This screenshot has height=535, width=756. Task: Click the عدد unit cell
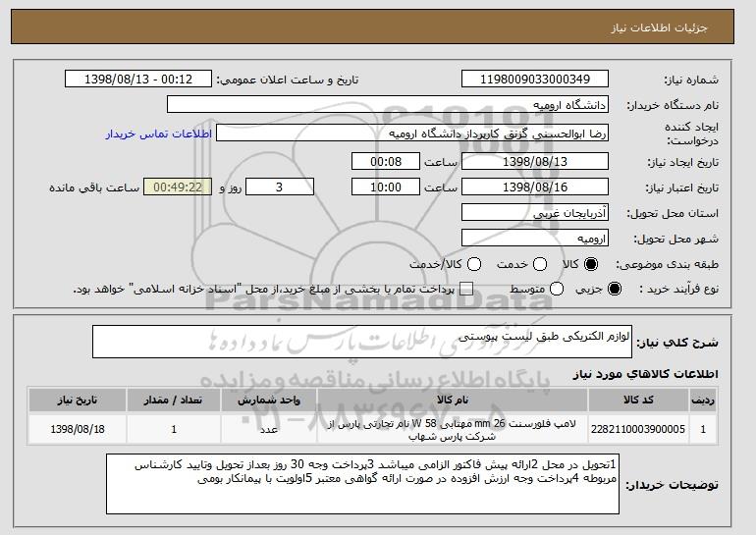pos(269,429)
